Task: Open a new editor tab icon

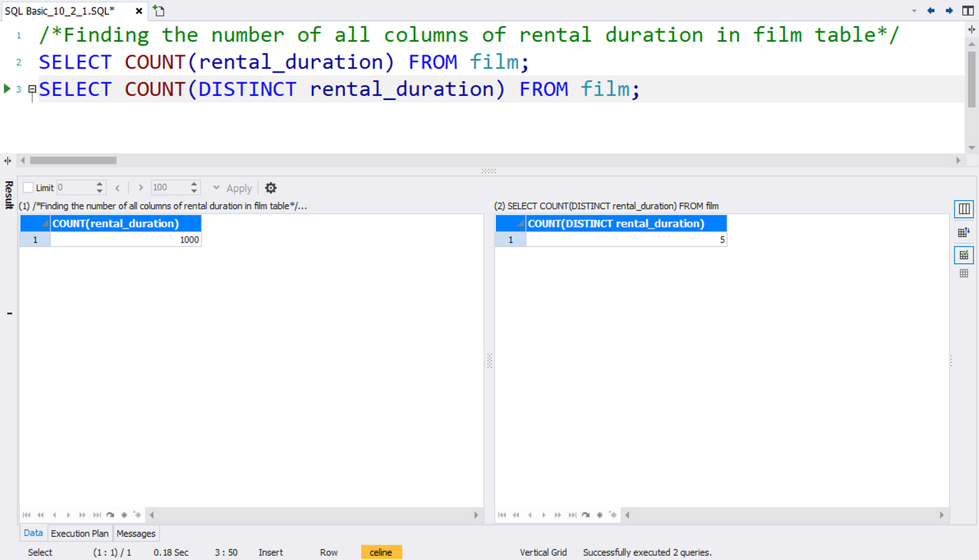Action: 157,10
